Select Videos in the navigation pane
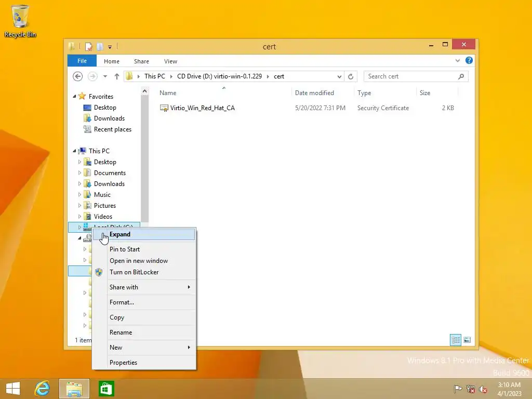532x399 pixels. pyautogui.click(x=103, y=217)
